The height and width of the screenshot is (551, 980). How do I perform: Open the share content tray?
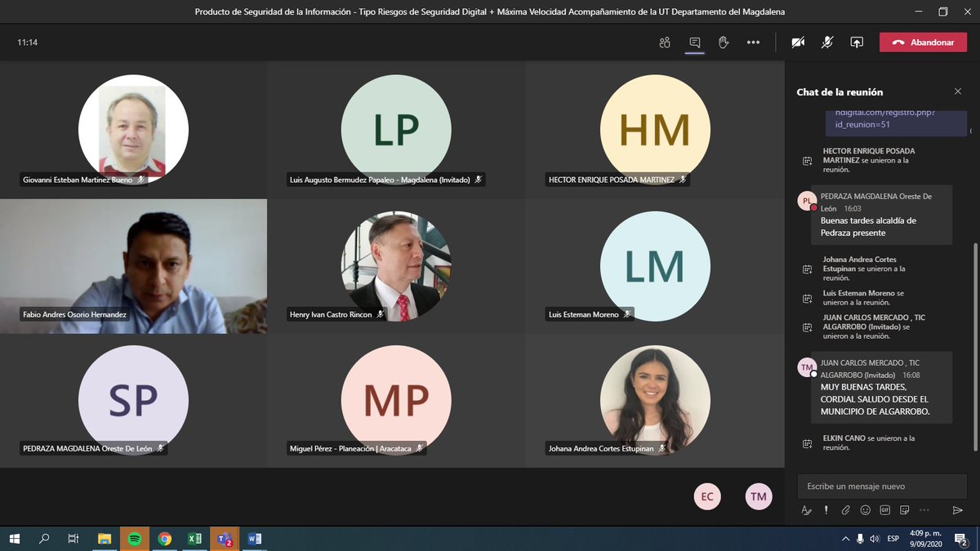[x=857, y=42]
